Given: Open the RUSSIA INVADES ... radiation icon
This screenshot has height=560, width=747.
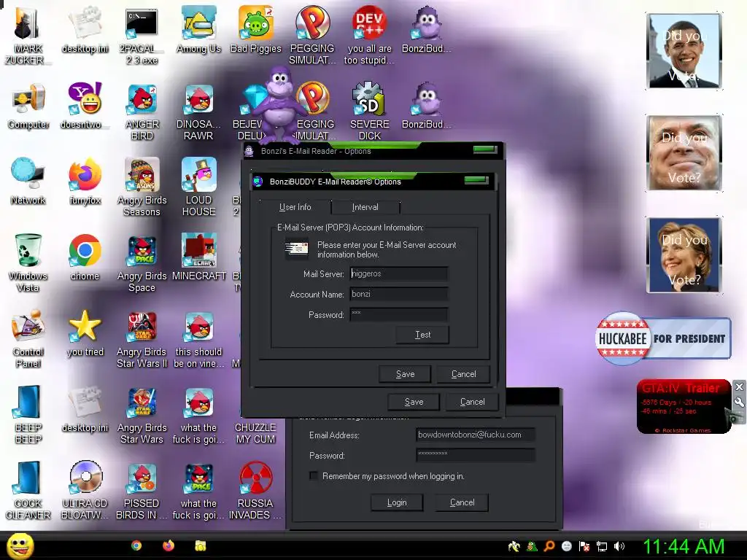Looking at the screenshot, I should pos(255,491).
